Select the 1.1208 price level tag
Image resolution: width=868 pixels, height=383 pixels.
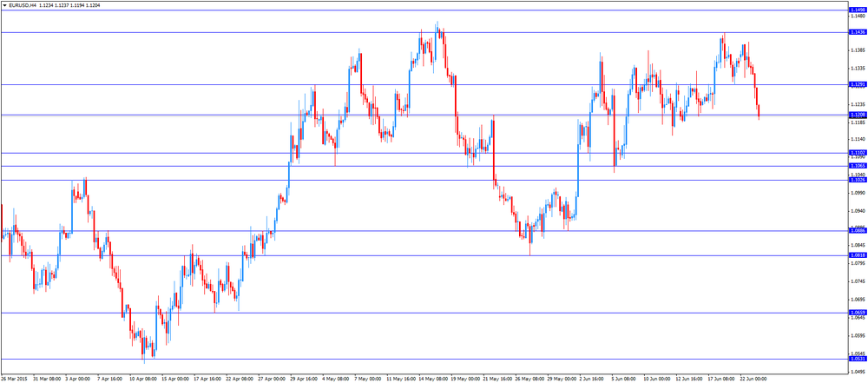click(857, 115)
